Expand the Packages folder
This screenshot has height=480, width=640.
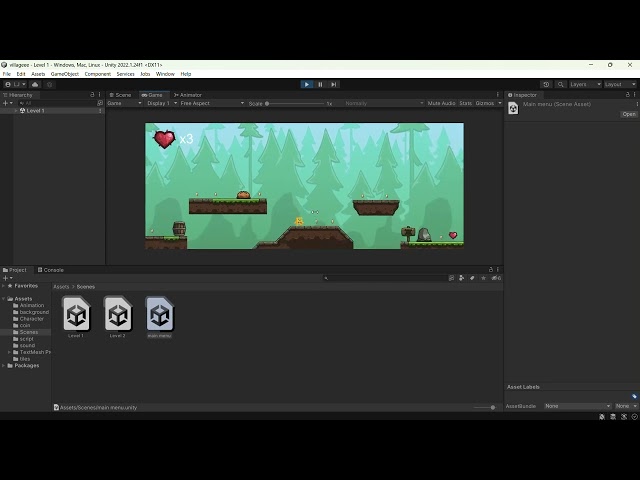point(4,366)
